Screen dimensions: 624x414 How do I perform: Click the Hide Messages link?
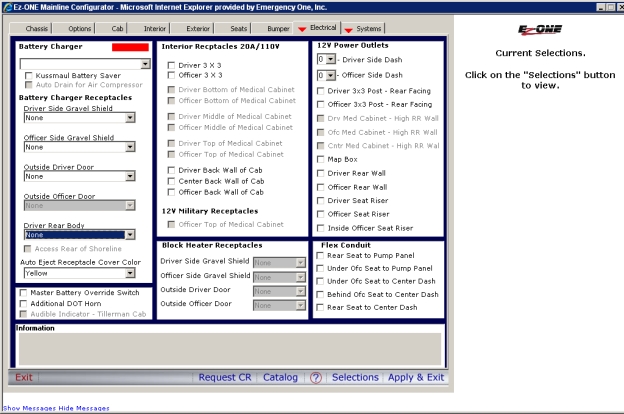tap(84, 408)
